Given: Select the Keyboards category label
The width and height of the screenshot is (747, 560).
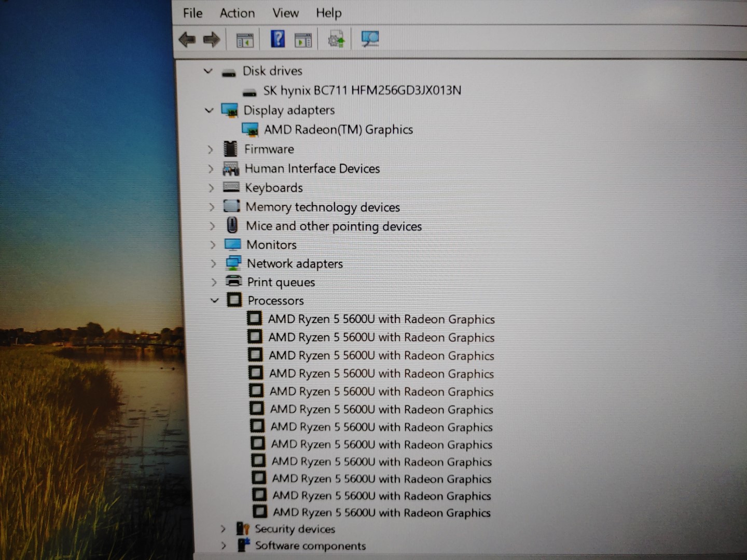Looking at the screenshot, I should (x=273, y=188).
